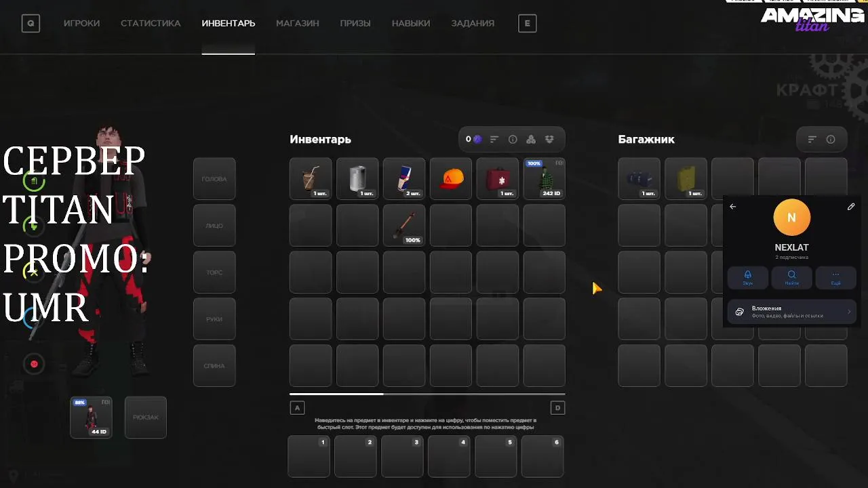The image size is (868, 488).
Task: Click the Звук bell button
Action: tap(748, 277)
